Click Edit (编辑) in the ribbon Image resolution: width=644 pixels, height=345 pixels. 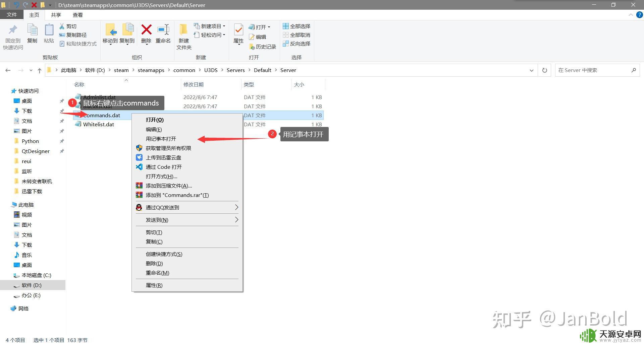point(257,37)
